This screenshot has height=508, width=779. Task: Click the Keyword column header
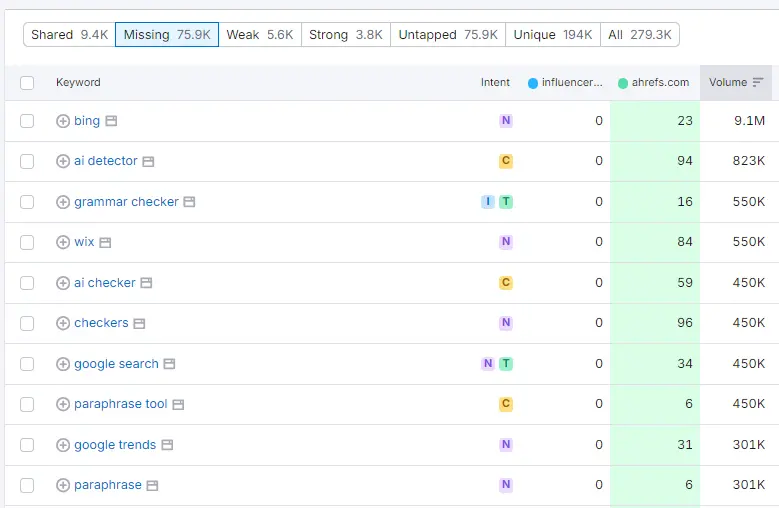tap(78, 82)
